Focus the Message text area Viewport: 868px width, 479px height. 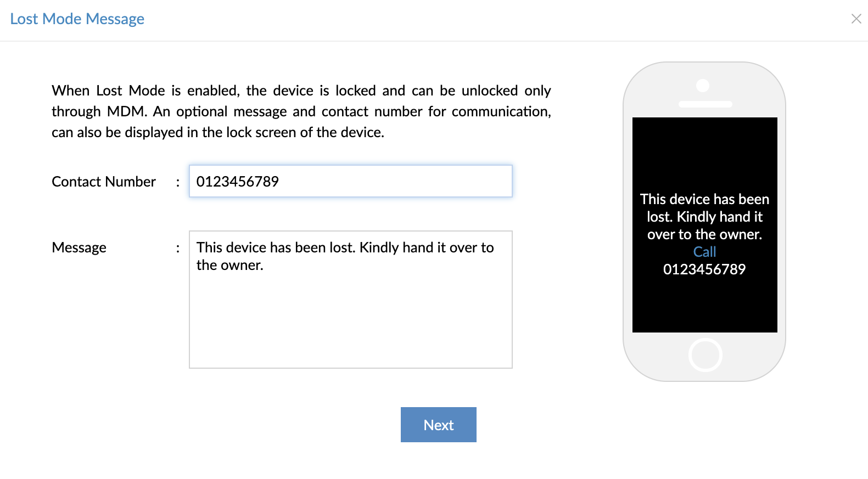coord(350,318)
